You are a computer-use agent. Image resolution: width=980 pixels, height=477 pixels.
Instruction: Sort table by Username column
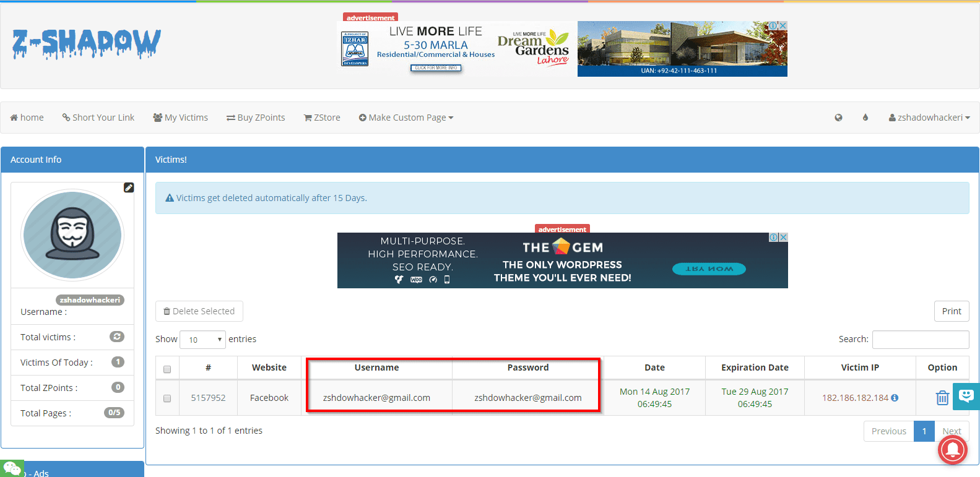point(376,367)
